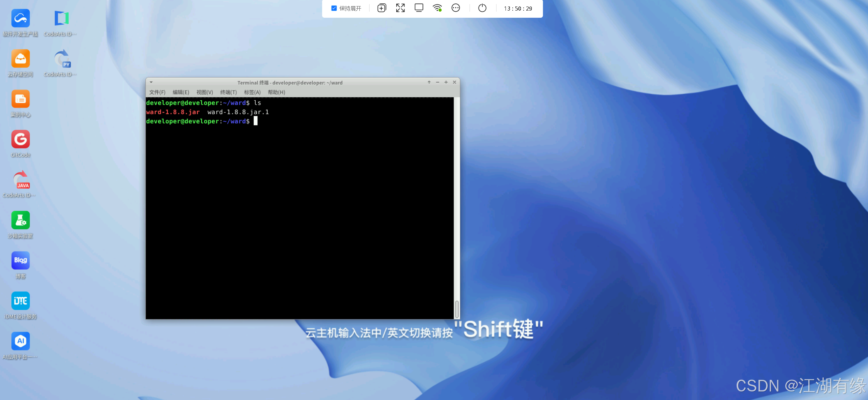Viewport: 868px width, 400px height.
Task: Open the 文件(F) menu
Action: (157, 92)
